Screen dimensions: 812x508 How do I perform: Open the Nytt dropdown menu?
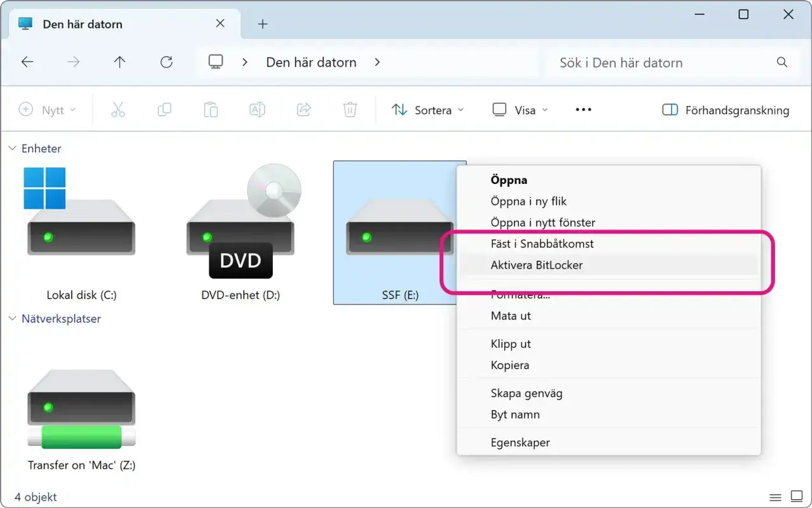[48, 110]
